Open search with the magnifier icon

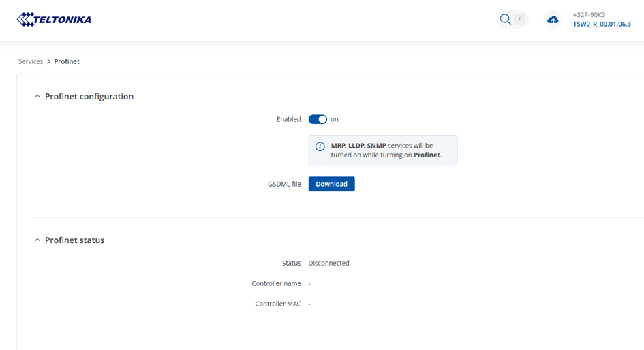click(505, 20)
